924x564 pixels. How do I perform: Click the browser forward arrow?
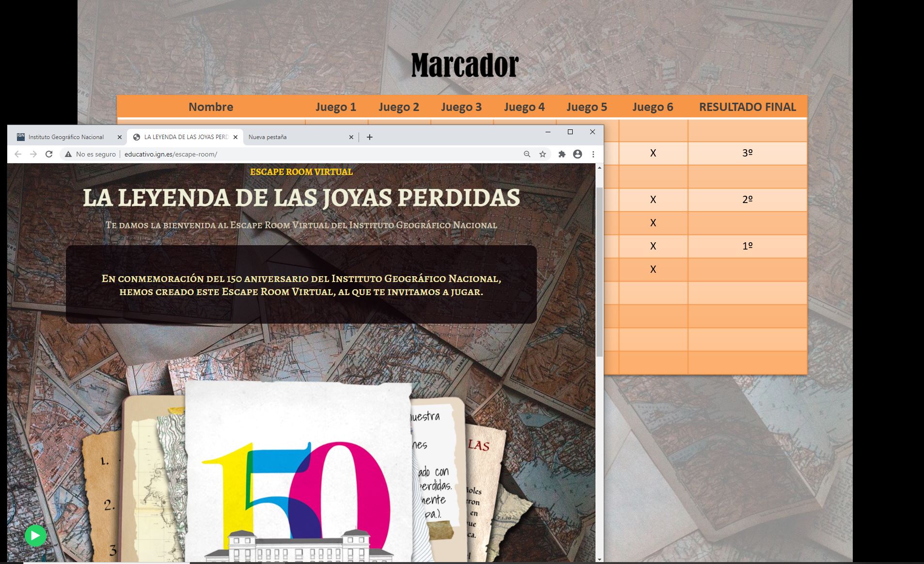(x=33, y=154)
